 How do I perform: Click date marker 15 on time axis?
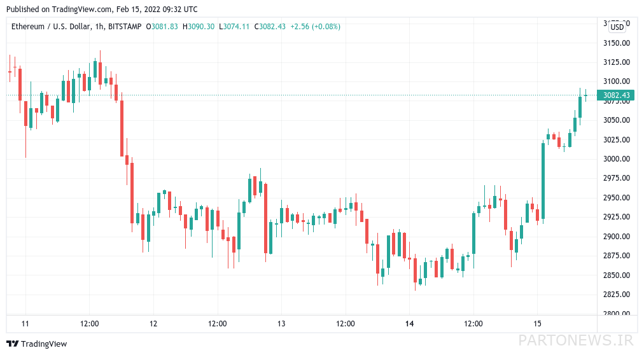pyautogui.click(x=537, y=324)
